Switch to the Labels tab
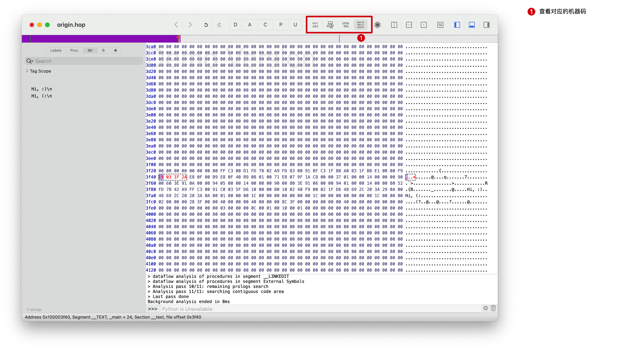The image size is (644, 350). [56, 50]
